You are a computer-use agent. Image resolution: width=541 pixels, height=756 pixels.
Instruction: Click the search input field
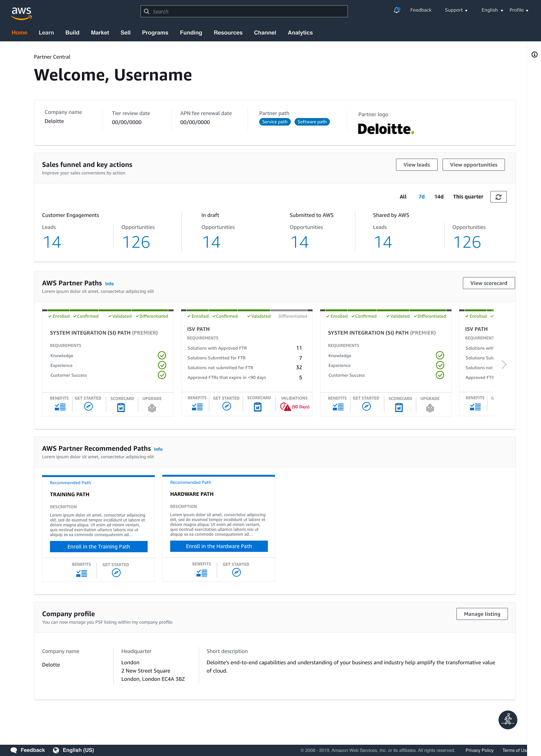pyautogui.click(x=244, y=11)
